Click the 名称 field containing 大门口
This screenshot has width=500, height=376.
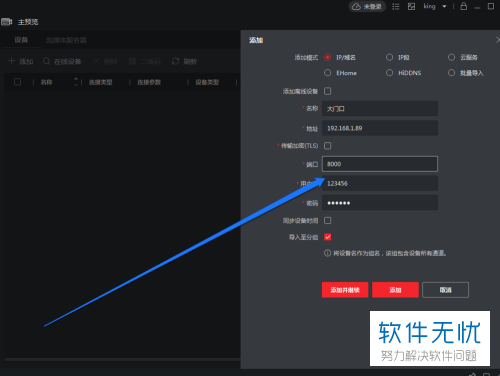pos(380,109)
